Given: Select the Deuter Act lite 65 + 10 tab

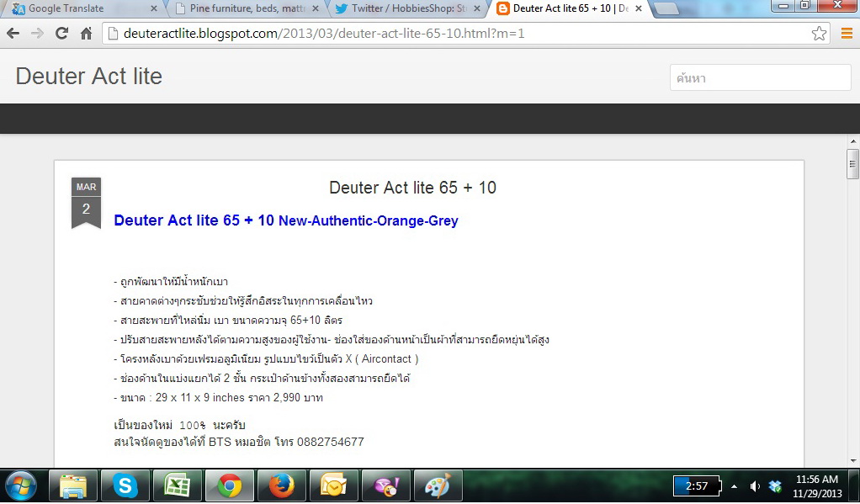Looking at the screenshot, I should [568, 8].
